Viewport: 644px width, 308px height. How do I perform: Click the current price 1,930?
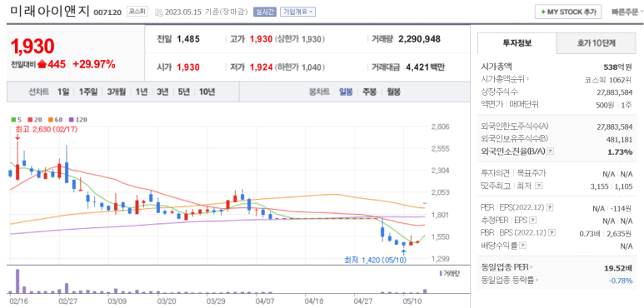32,46
